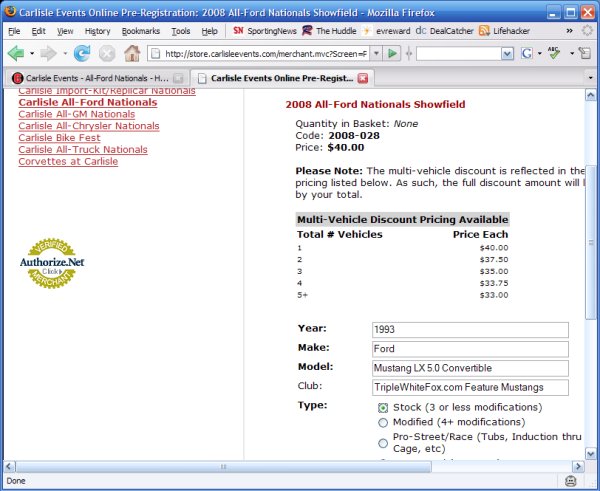Open the dropdown arrow on the toolbar combo box
The image size is (600, 491).
(507, 54)
